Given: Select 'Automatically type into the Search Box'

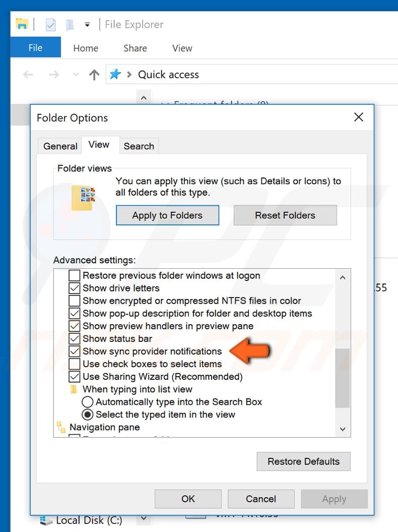Looking at the screenshot, I should coord(88,402).
